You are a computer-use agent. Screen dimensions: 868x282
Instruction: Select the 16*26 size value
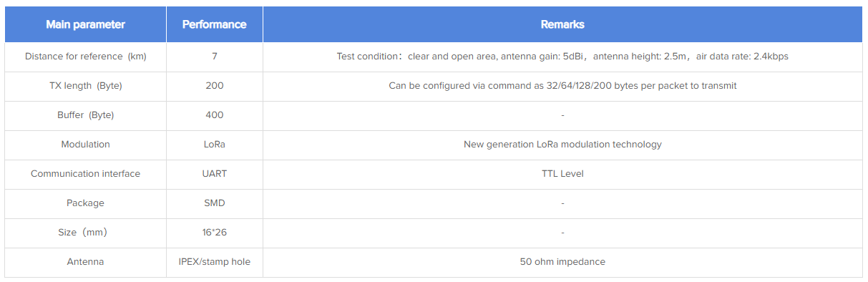pos(214,233)
